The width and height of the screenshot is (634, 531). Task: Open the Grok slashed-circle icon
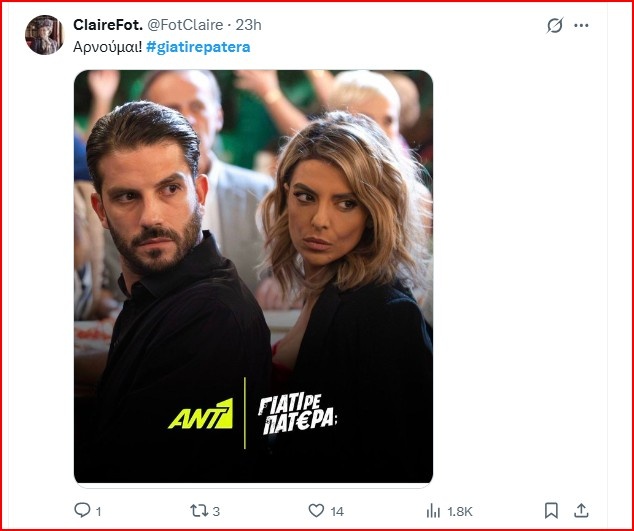[555, 26]
